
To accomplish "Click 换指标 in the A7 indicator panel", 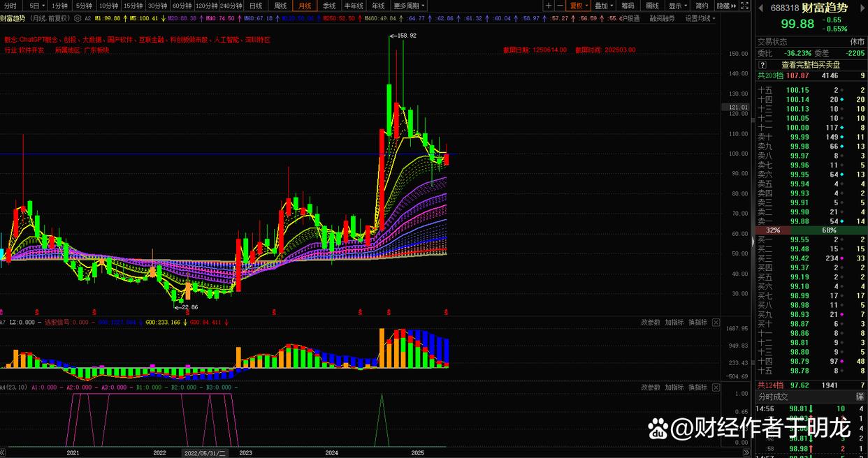I will pos(697,323).
